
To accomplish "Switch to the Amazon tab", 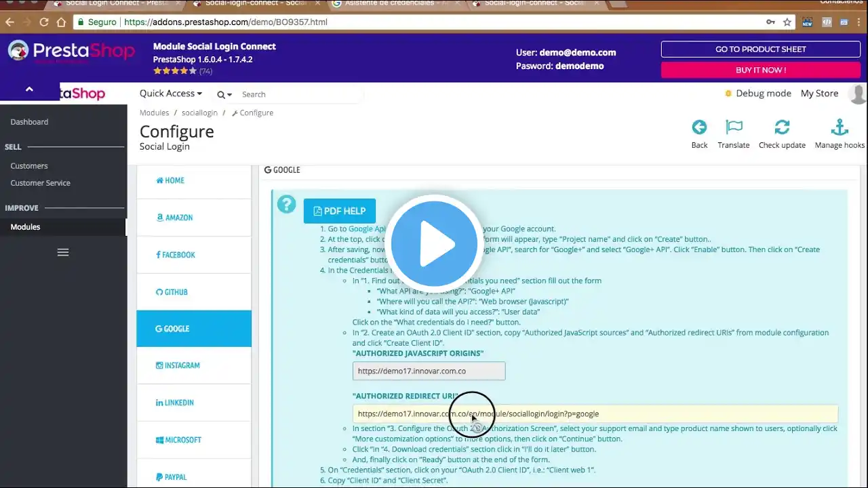I will [194, 218].
